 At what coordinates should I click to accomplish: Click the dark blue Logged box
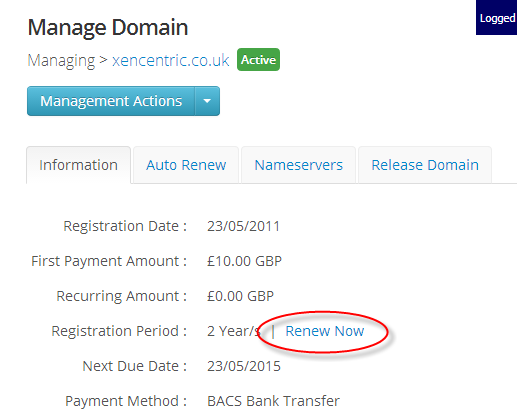click(496, 17)
